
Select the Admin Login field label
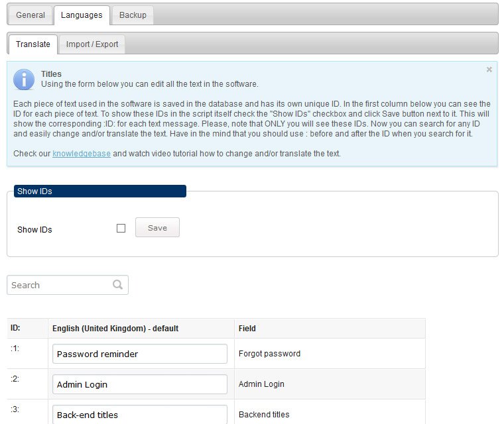pos(261,384)
